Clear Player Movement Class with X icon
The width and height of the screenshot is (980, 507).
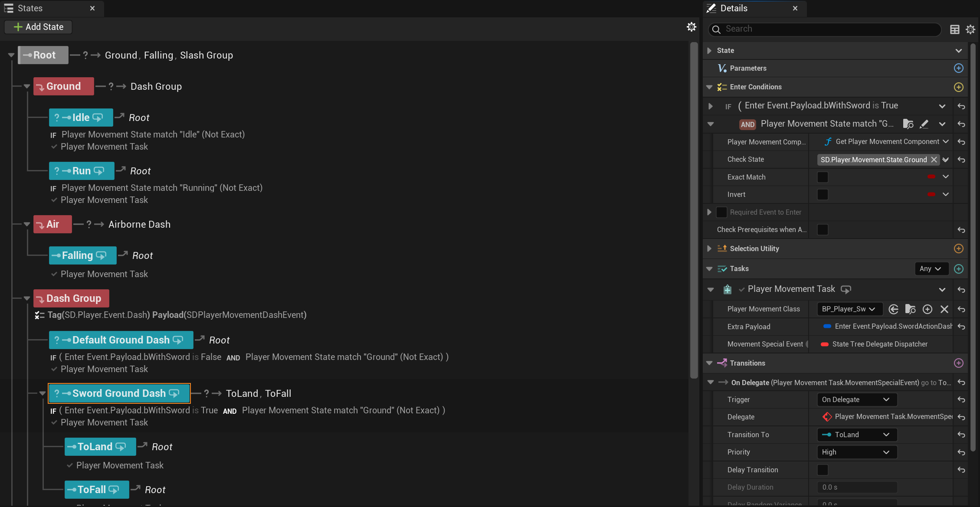[944, 309]
